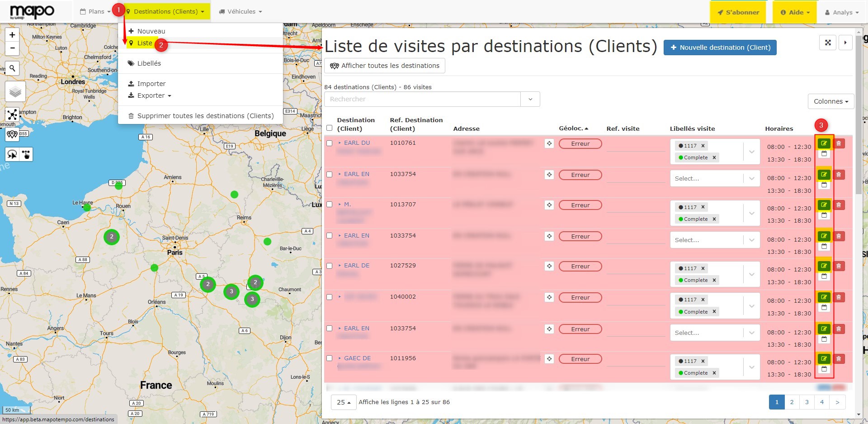
Task: Click the Rechercher search field
Action: click(422, 99)
